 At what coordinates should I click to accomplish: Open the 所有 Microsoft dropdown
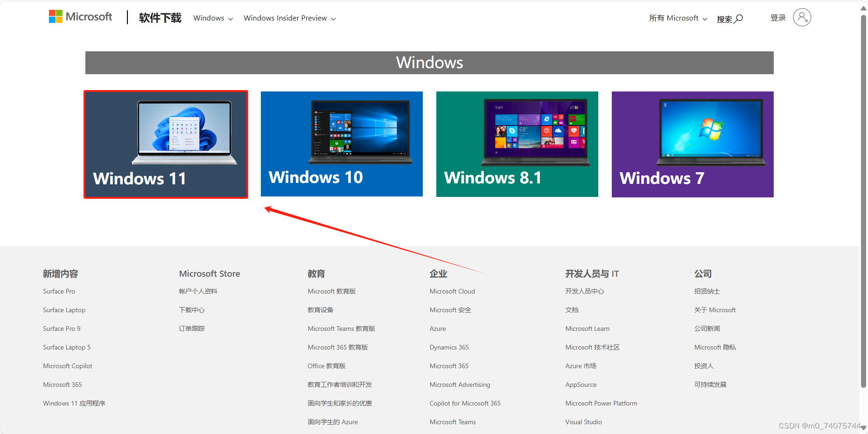678,18
